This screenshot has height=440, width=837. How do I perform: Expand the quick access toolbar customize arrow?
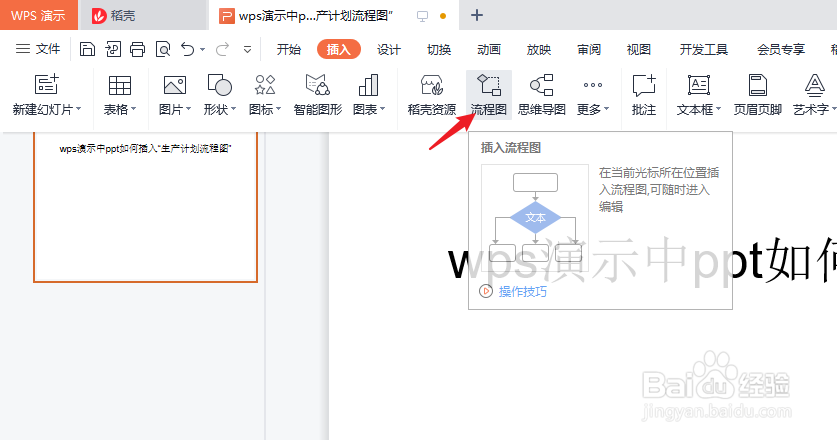click(x=247, y=50)
